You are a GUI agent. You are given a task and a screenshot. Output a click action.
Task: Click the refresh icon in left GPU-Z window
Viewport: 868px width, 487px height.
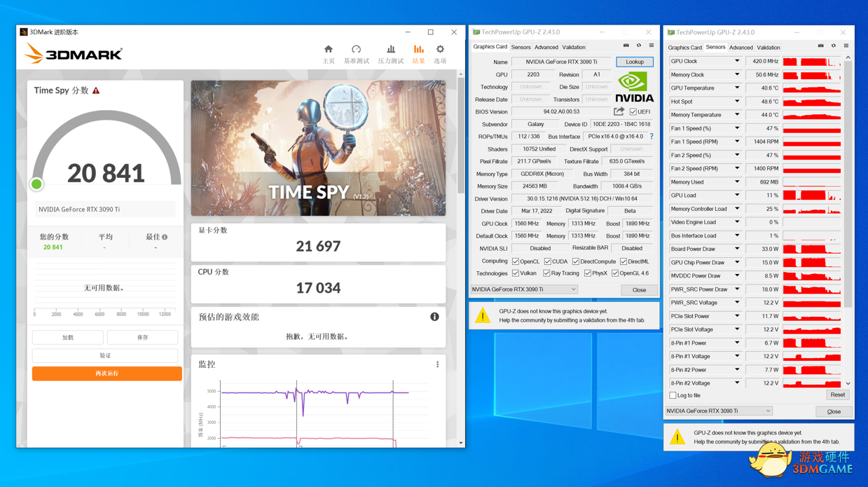tap(638, 46)
